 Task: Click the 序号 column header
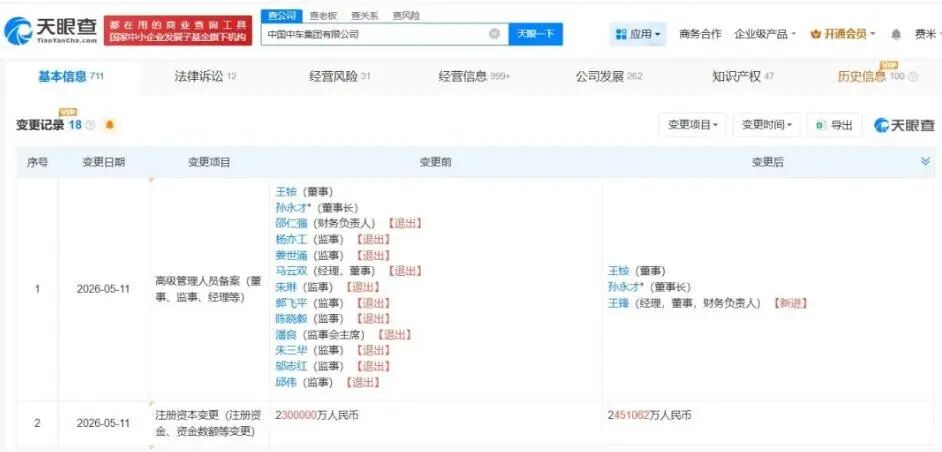37,162
